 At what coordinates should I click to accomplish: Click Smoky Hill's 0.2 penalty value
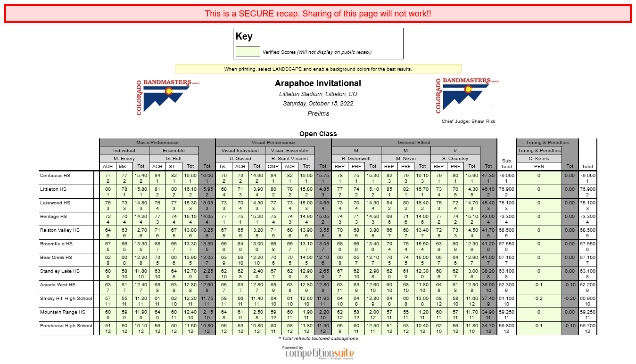point(539,299)
